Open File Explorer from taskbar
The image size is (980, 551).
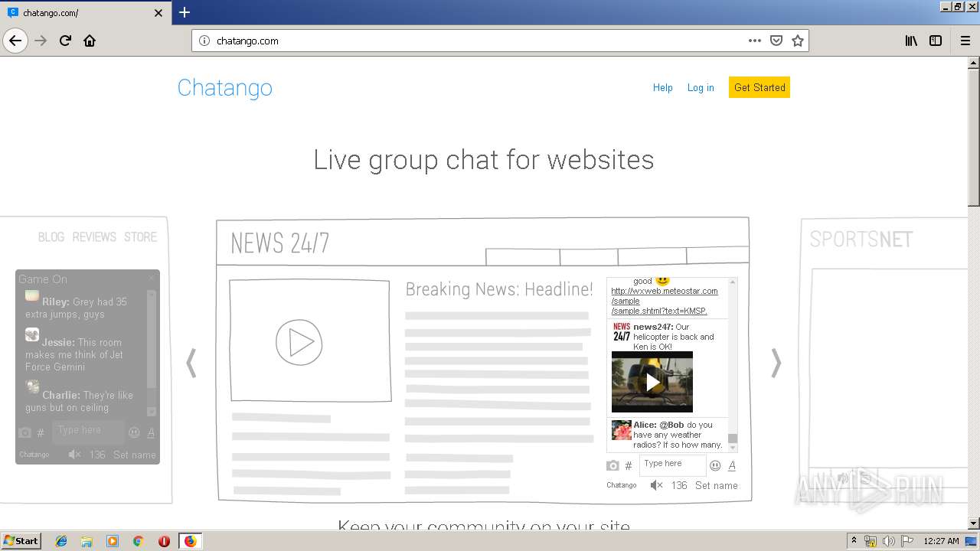[x=87, y=541]
